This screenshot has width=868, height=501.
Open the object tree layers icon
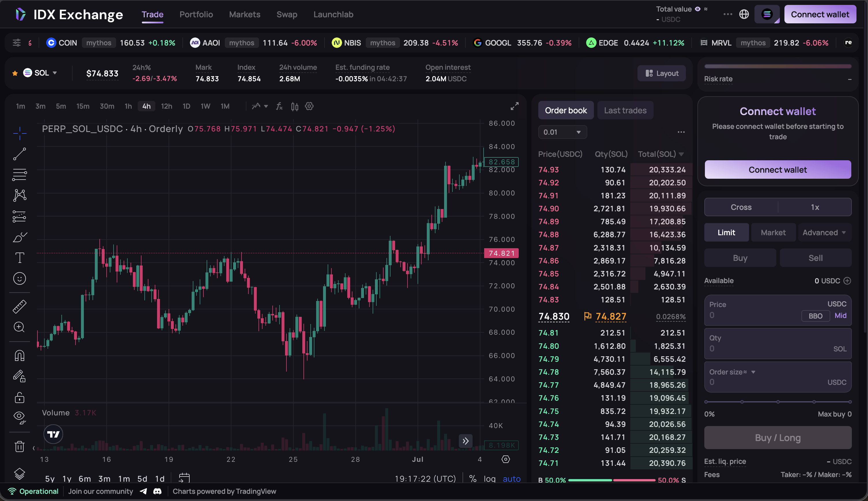pyautogui.click(x=20, y=474)
